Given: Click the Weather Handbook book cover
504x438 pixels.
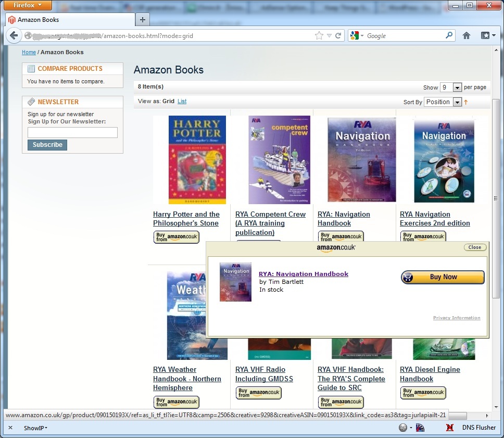Looking at the screenshot, I should tap(186, 316).
